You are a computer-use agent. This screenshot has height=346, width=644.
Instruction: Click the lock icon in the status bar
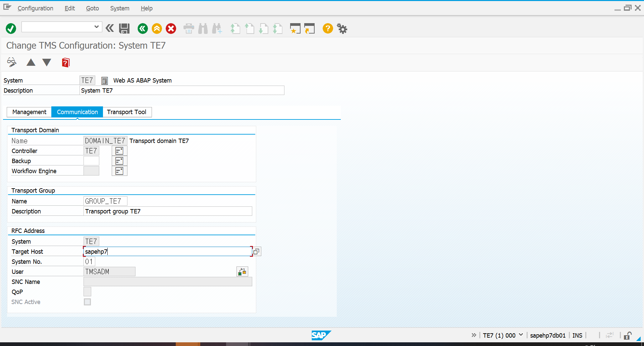(628, 335)
